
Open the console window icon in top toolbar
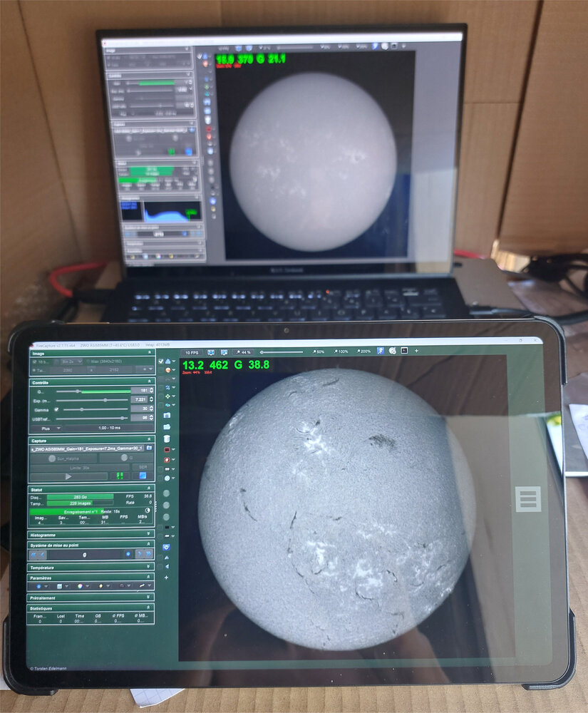coord(404,351)
